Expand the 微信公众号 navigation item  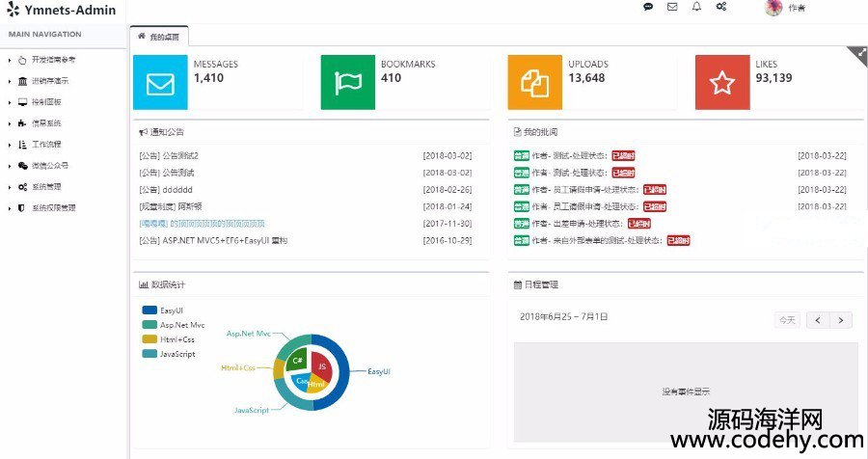coord(50,166)
